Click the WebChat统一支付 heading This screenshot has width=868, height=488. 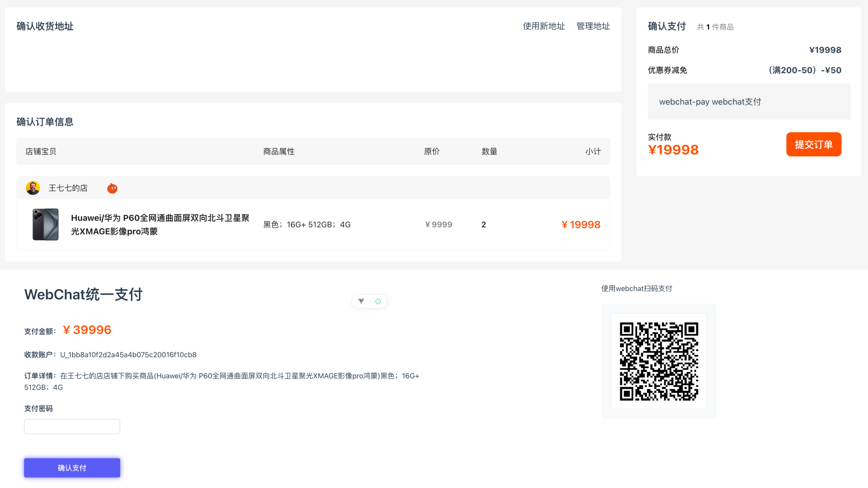click(84, 294)
